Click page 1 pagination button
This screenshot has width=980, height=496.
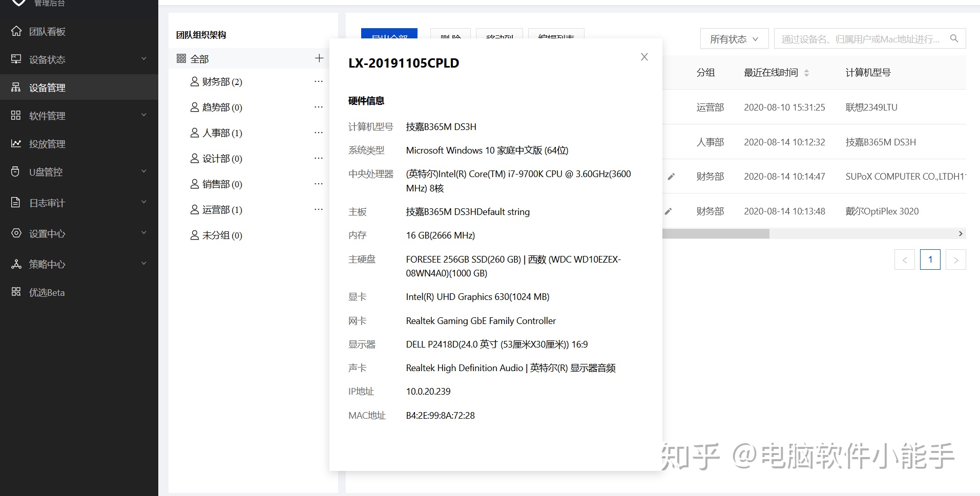point(930,260)
